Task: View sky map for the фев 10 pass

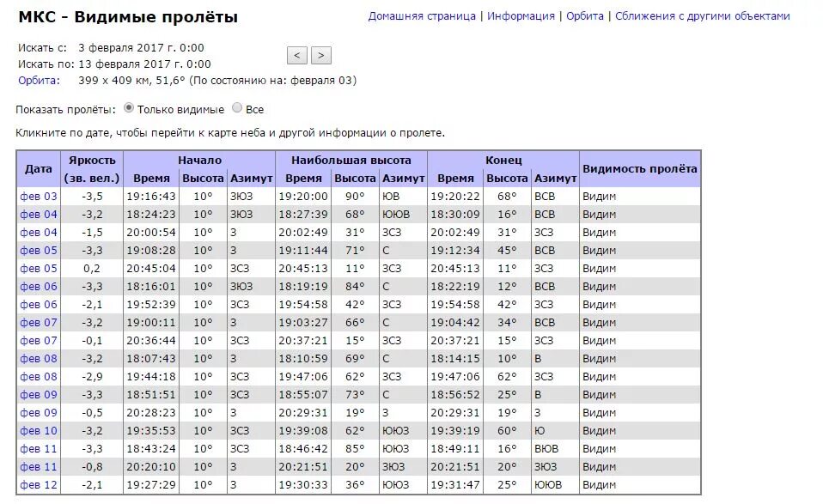Action: point(37,432)
